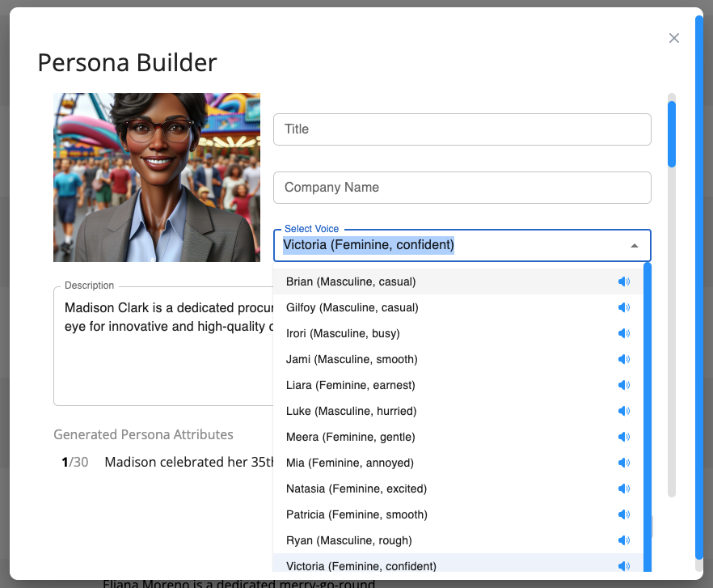Focus the Company Name field
The width and height of the screenshot is (713, 588).
click(x=462, y=188)
